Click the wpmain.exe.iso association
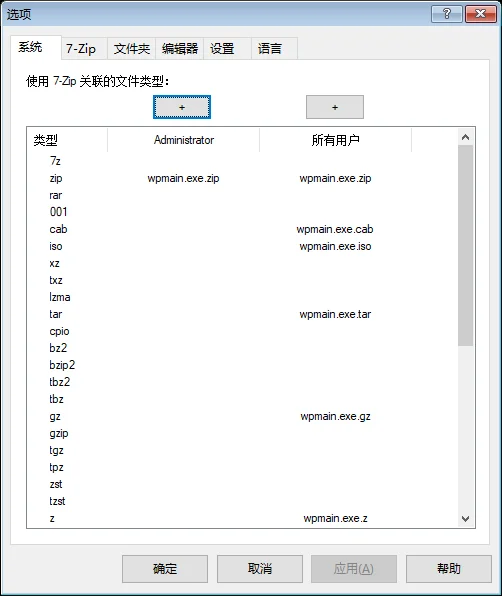 pos(336,246)
